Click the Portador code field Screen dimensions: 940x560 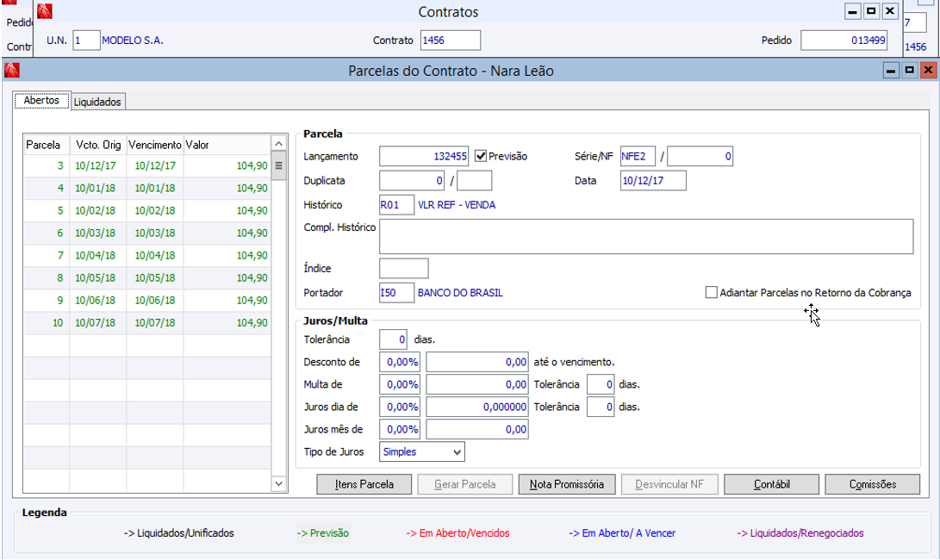(x=396, y=293)
